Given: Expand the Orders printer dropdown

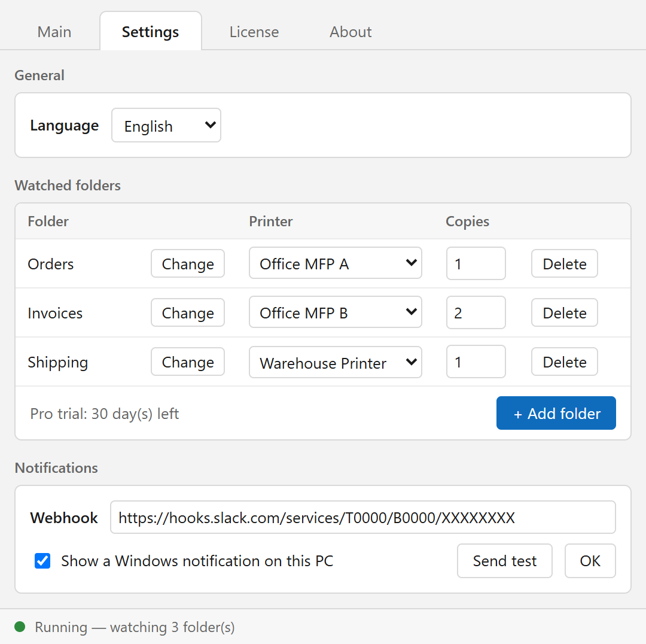Looking at the screenshot, I should pos(336,263).
